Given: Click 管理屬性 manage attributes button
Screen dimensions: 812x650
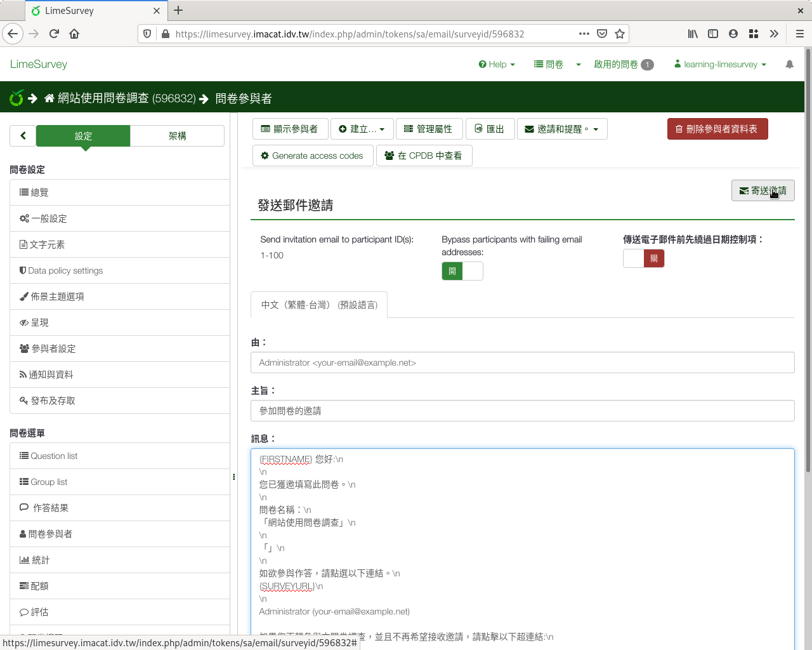Looking at the screenshot, I should pos(428,129).
